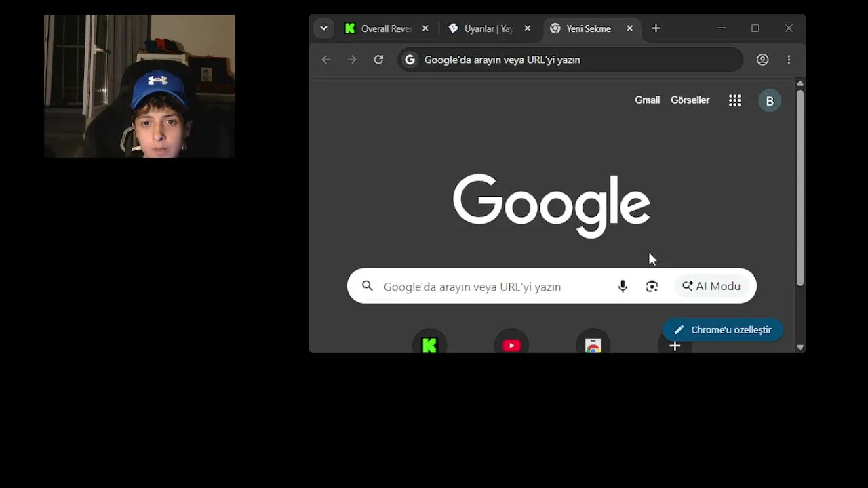Open the Chrome Web Store shortcut tile
The image size is (868, 488).
point(593,345)
